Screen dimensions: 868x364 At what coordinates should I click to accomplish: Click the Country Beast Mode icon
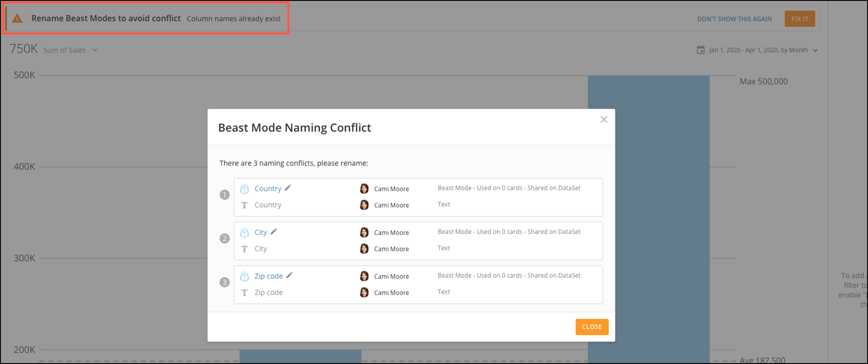click(x=244, y=189)
